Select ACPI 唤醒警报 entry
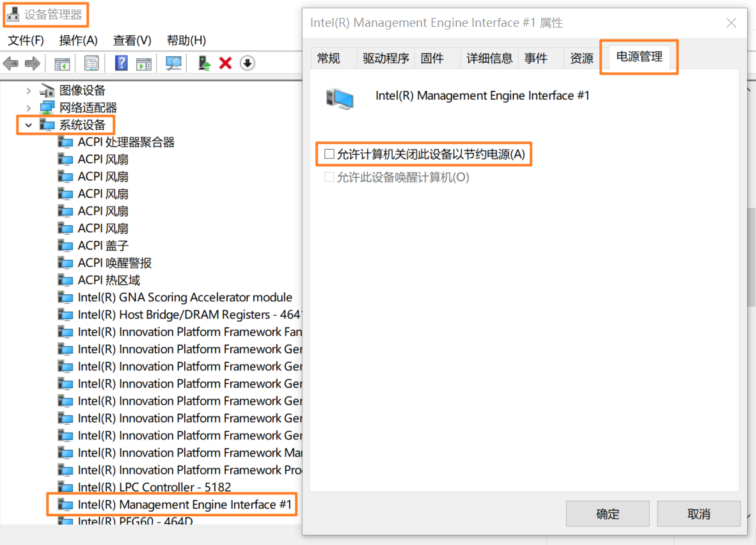The width and height of the screenshot is (756, 545). pyautogui.click(x=114, y=263)
